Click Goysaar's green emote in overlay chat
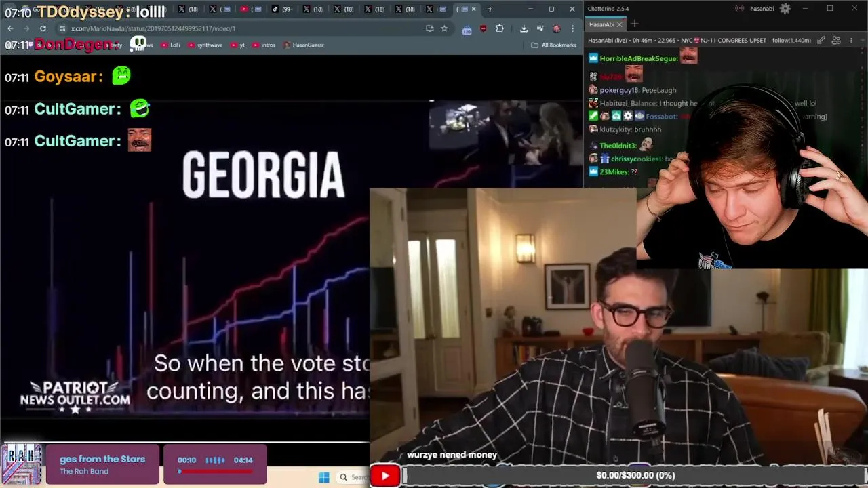This screenshot has height=488, width=868. click(x=121, y=75)
